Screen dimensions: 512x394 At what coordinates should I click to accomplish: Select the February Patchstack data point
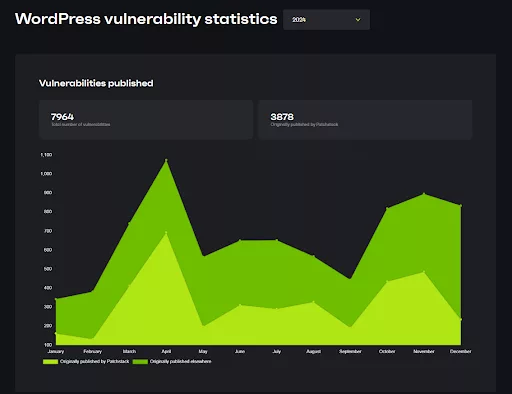[x=92, y=339]
